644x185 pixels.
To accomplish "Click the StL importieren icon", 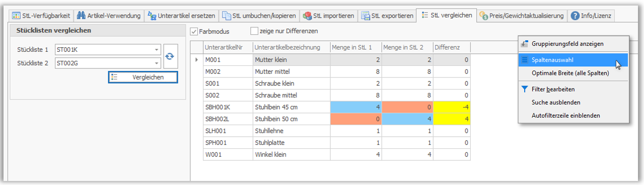I will click(307, 16).
